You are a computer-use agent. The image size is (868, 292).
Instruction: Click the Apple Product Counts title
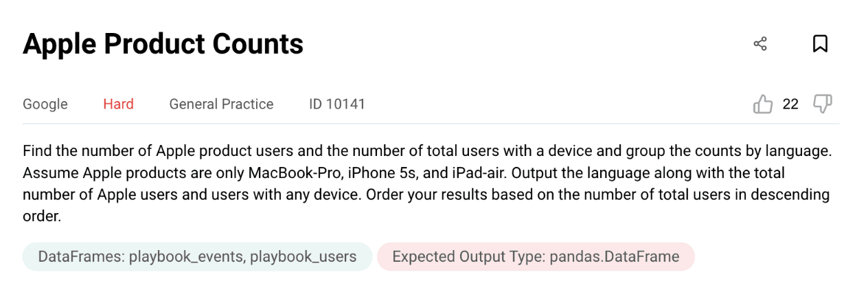tap(163, 44)
